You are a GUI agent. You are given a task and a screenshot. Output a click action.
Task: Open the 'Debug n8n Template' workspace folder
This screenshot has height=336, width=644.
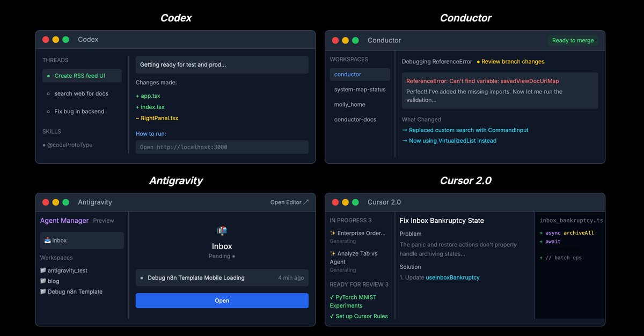tap(71, 292)
